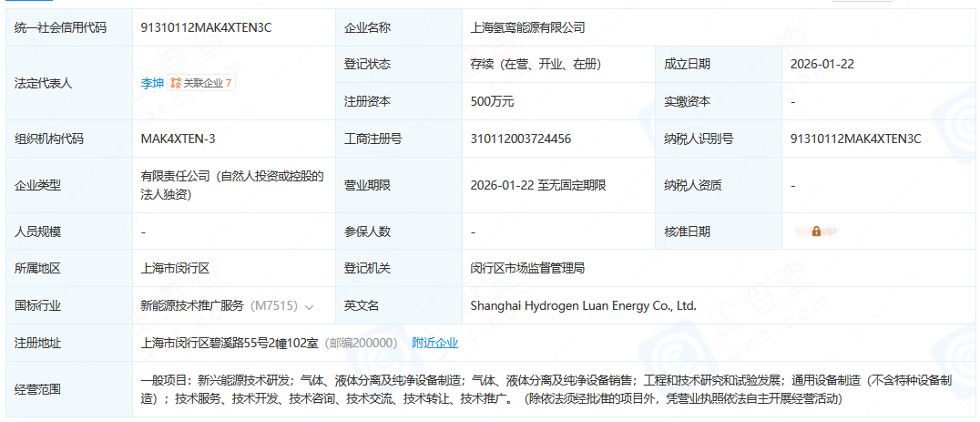This screenshot has height=422, width=980.
Task: Click business scope description paragraph
Action: click(x=546, y=389)
